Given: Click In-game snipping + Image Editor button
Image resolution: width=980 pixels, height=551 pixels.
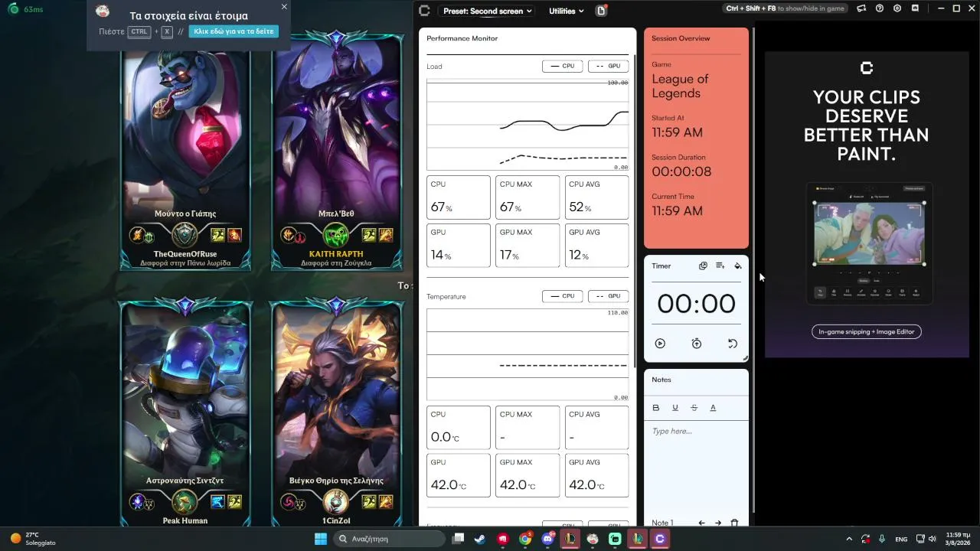Looking at the screenshot, I should pos(867,331).
